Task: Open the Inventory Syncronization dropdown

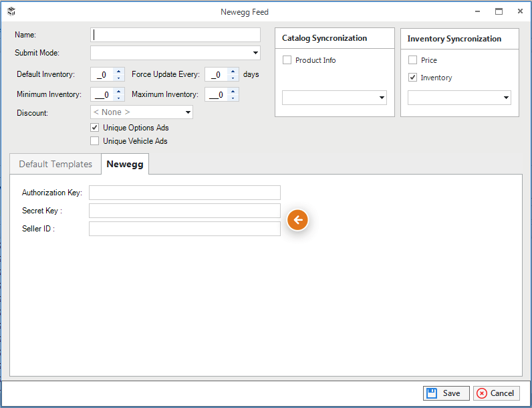Action: (459, 98)
